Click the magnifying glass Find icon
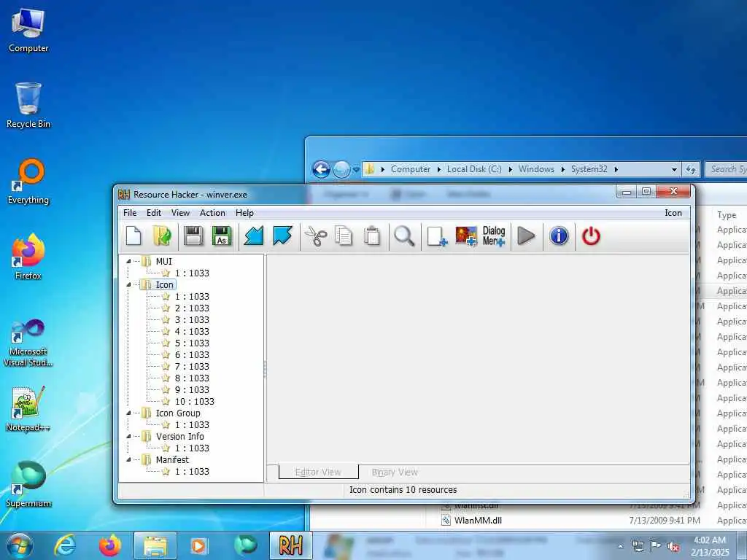Image resolution: width=747 pixels, height=560 pixels. pyautogui.click(x=404, y=236)
